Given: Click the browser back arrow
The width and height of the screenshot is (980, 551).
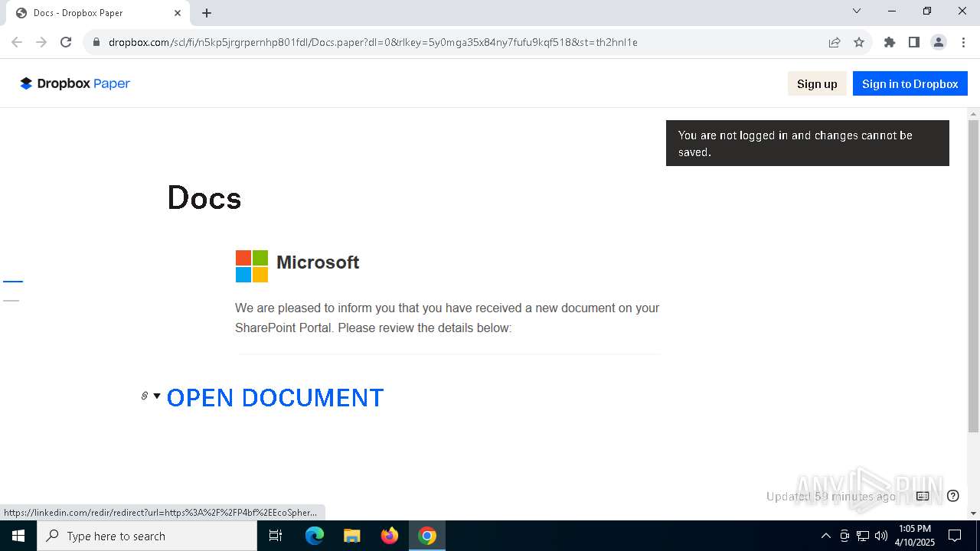Looking at the screenshot, I should point(17,42).
